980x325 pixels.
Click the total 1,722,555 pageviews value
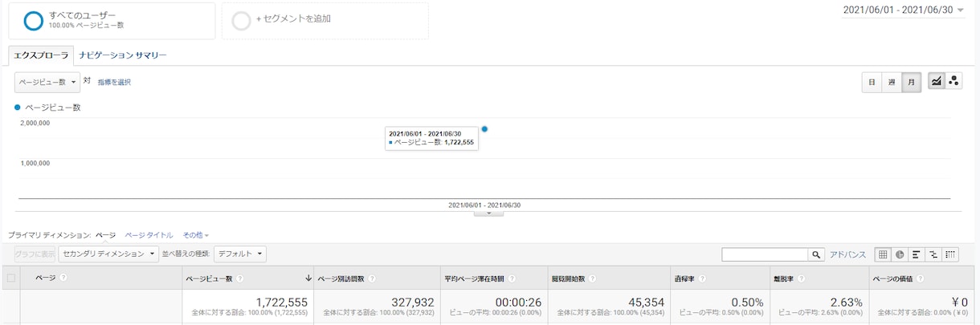[281, 302]
